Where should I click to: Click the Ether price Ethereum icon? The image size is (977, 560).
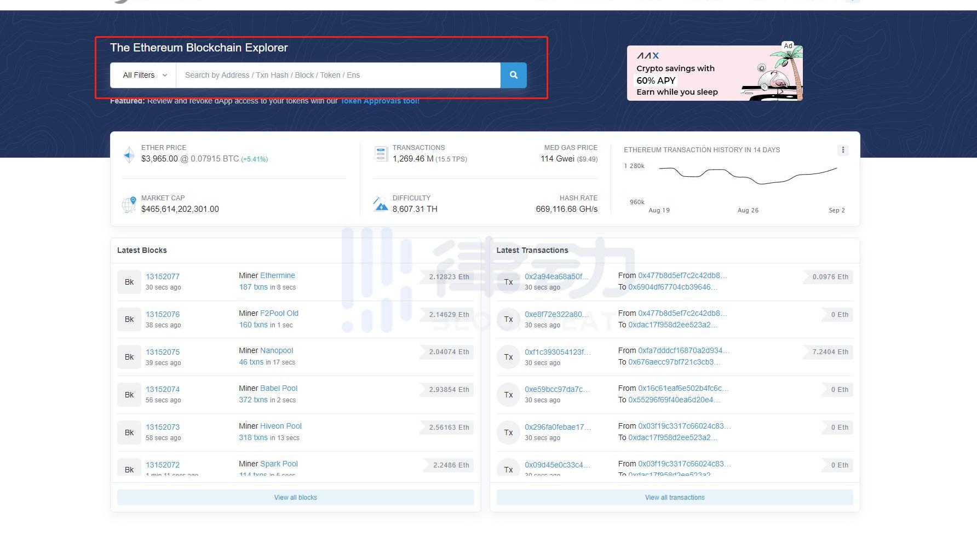[129, 154]
